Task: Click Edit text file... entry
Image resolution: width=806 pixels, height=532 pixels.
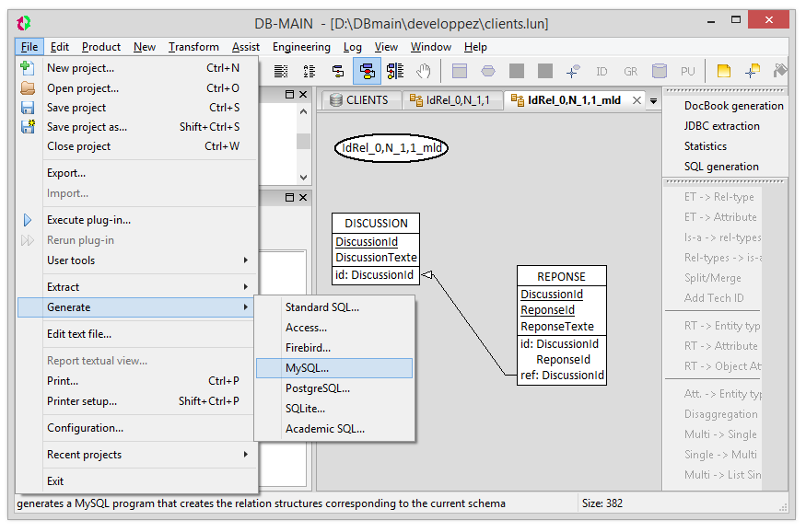Action: pyautogui.click(x=135, y=334)
